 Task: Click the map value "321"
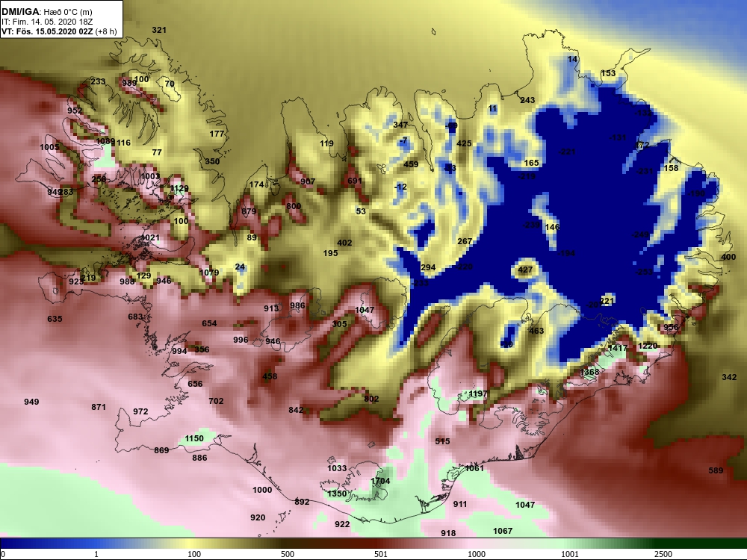[159, 30]
